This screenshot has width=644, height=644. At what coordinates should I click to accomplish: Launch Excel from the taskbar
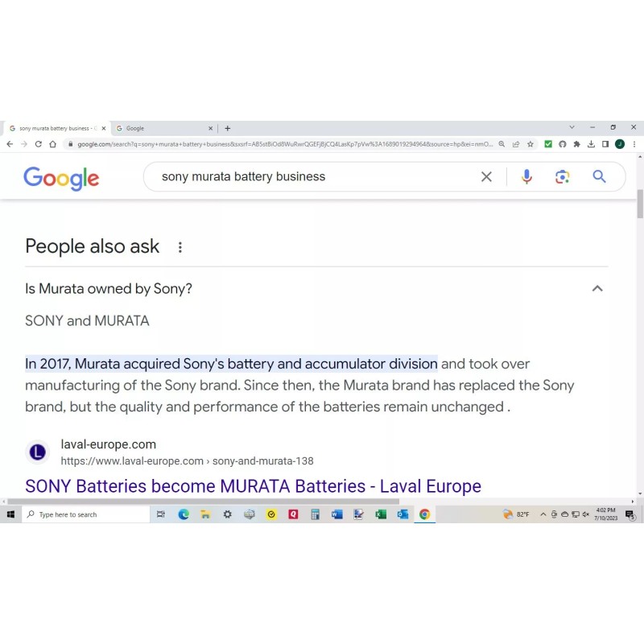(x=381, y=514)
